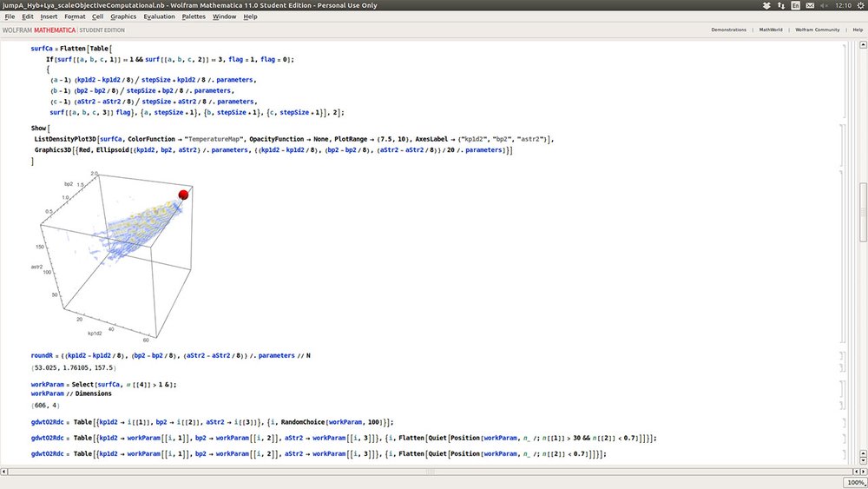
Task: Open the Graphics menu
Action: [123, 17]
